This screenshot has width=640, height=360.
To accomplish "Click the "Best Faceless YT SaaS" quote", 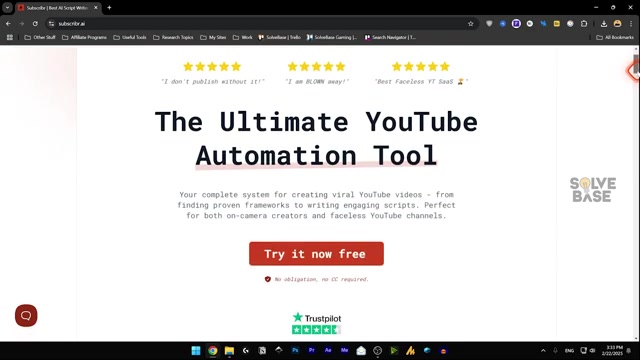I will click(421, 82).
